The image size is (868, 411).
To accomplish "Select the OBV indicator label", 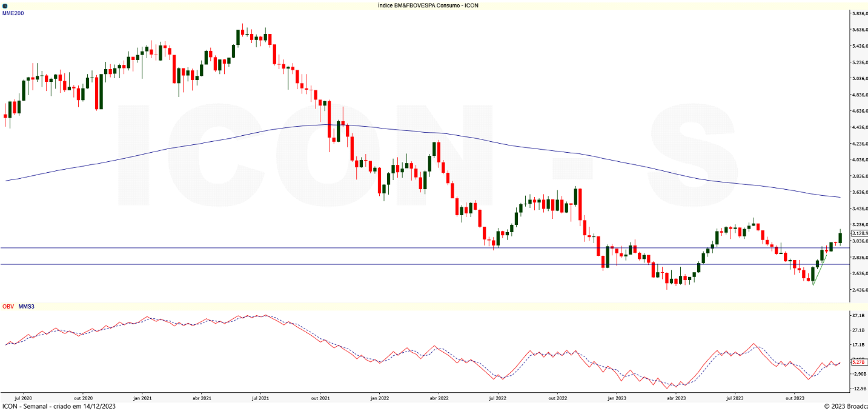I will click(8, 307).
